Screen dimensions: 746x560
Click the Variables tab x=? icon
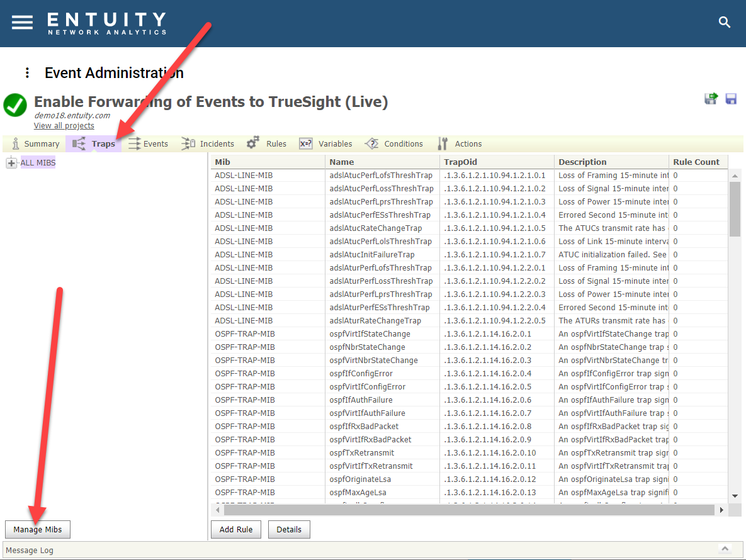click(x=306, y=143)
